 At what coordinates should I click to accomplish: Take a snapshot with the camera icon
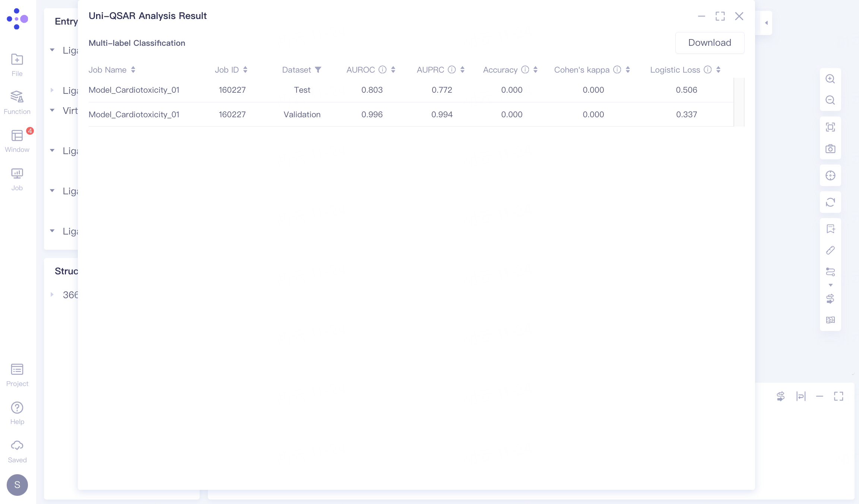831,149
